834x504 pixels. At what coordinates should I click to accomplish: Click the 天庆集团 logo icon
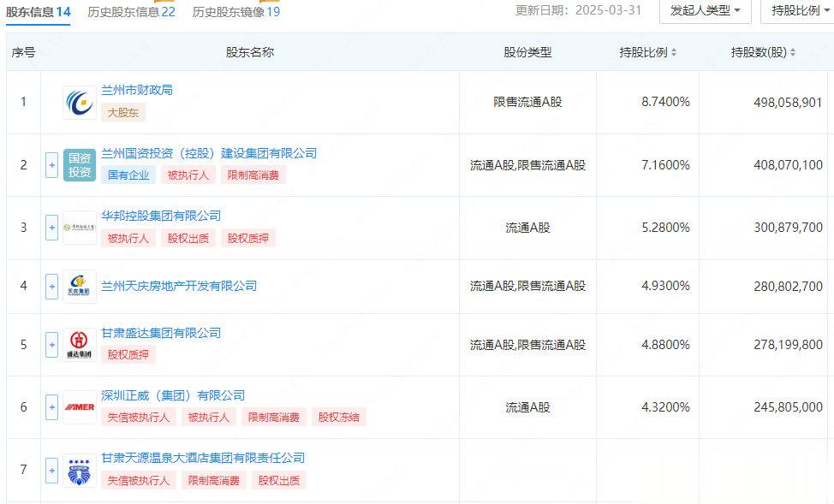click(x=80, y=286)
